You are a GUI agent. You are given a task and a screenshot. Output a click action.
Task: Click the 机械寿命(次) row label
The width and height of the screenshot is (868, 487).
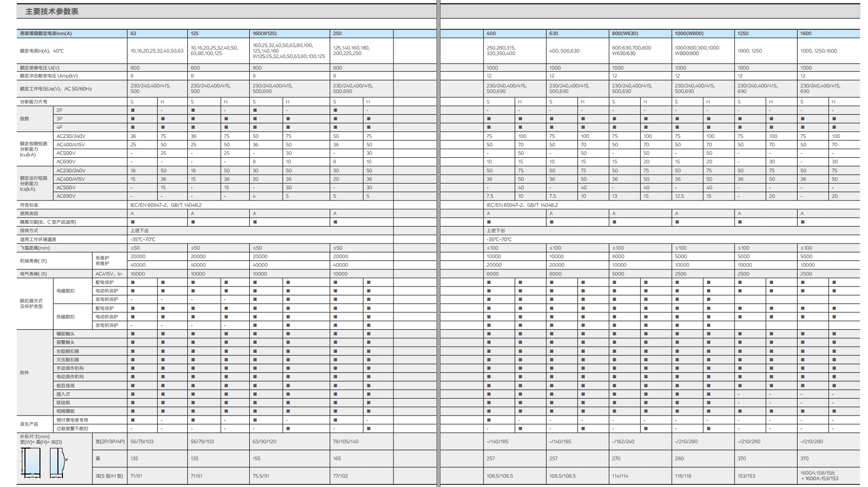pos(33,261)
